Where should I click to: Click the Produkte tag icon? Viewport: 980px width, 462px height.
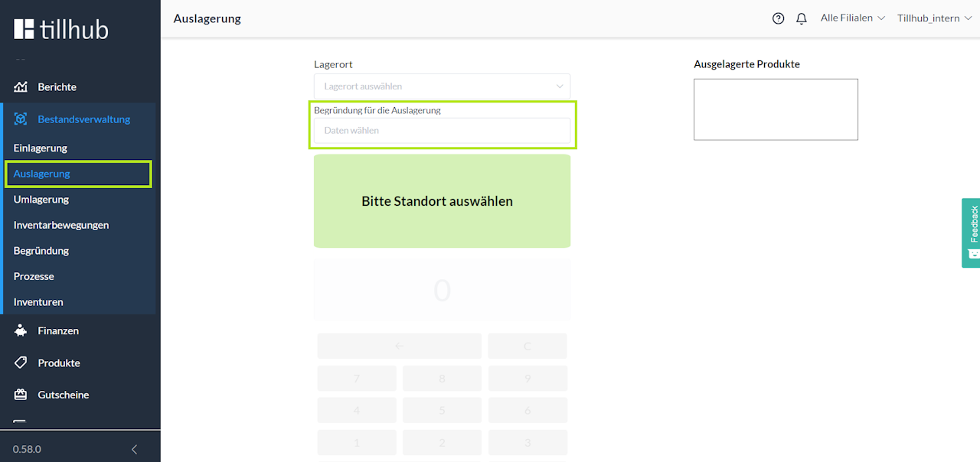21,363
